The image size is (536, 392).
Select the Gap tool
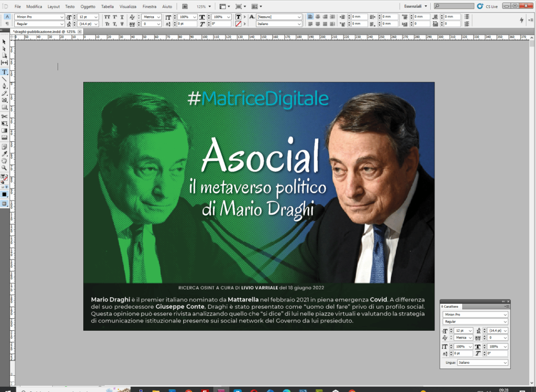pyautogui.click(x=4, y=63)
